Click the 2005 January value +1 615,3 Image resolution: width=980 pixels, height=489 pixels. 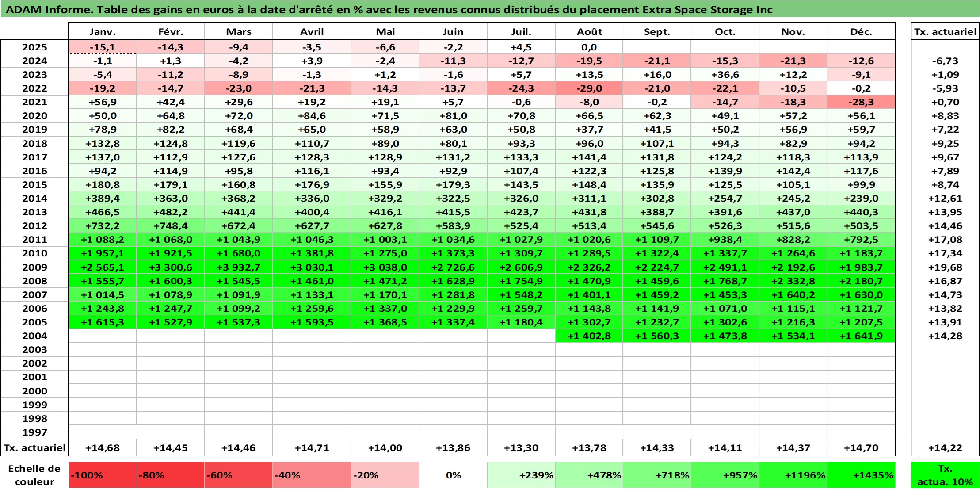(x=103, y=322)
